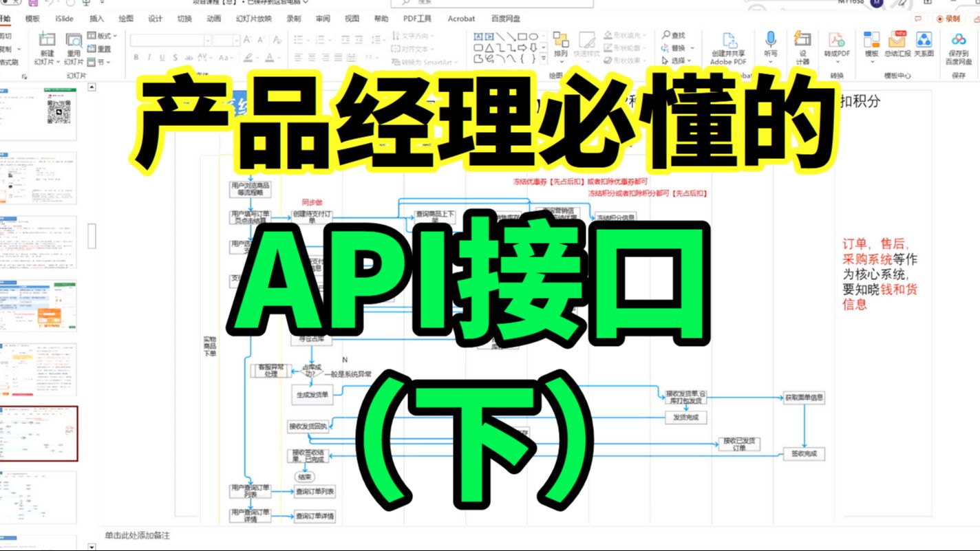Viewport: 980px width, 551px height.
Task: Open the 设计 design tab
Action: [156, 19]
